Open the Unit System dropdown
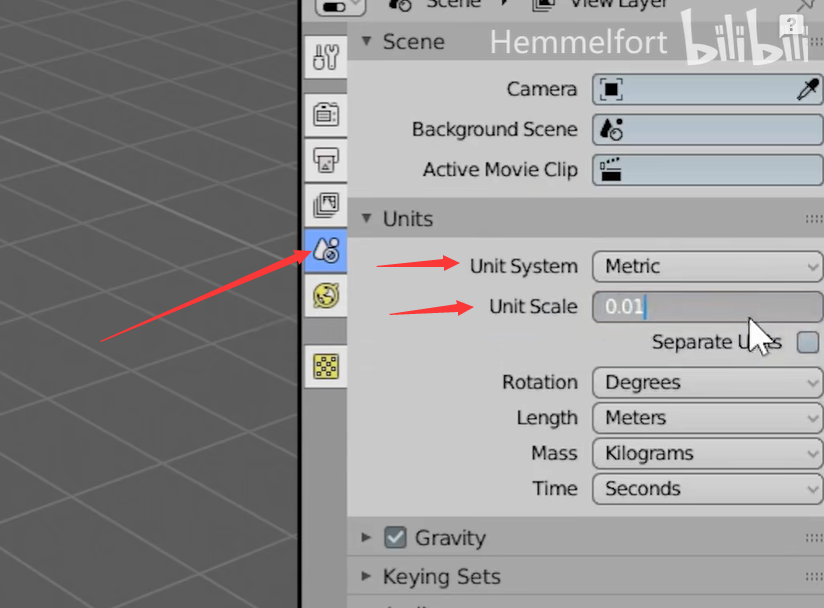824x608 pixels. (707, 266)
